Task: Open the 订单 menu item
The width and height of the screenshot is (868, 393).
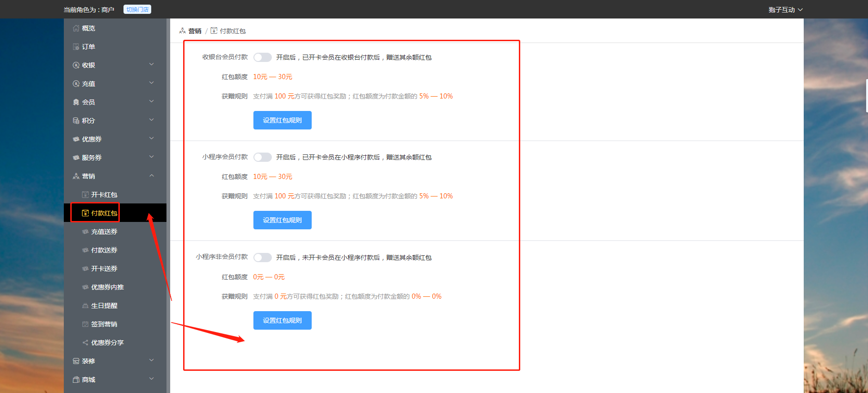Action: click(115, 47)
